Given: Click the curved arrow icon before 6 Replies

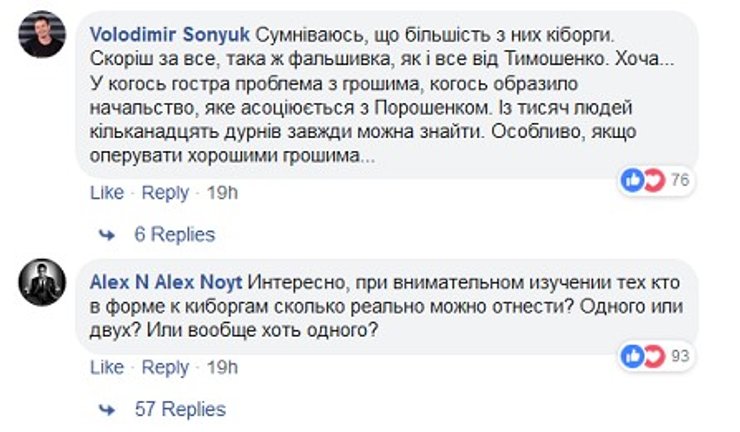Looking at the screenshot, I should [106, 235].
